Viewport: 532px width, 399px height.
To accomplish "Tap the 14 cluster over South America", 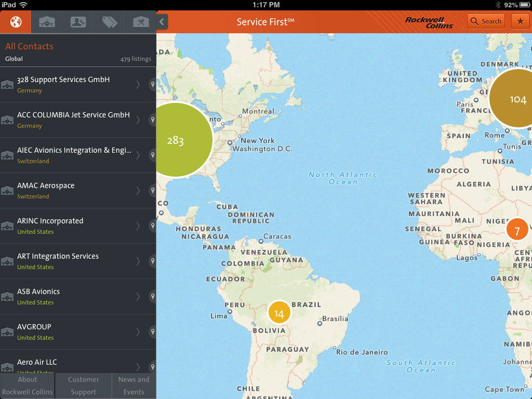I will (279, 312).
